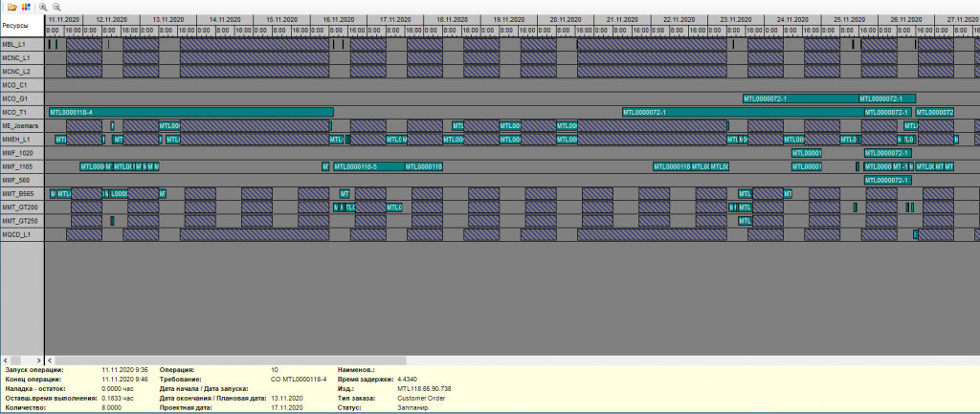The width and height of the screenshot is (980, 414).
Task: Select the MMT_GT200 resource label
Action: tap(21, 207)
